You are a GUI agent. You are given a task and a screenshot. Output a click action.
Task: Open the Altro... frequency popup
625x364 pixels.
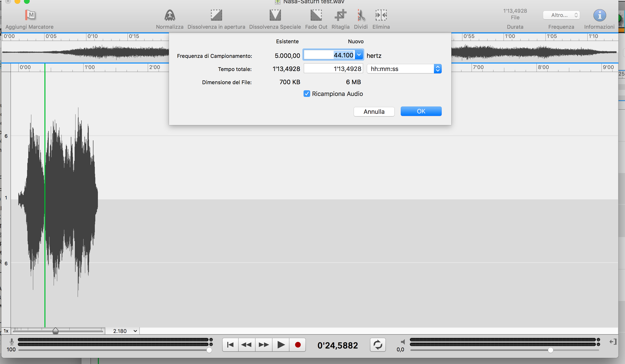561,15
